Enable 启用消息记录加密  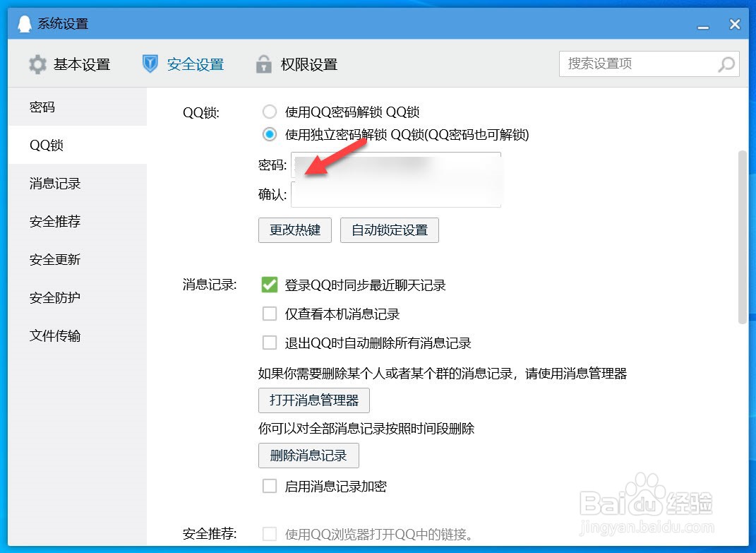269,486
